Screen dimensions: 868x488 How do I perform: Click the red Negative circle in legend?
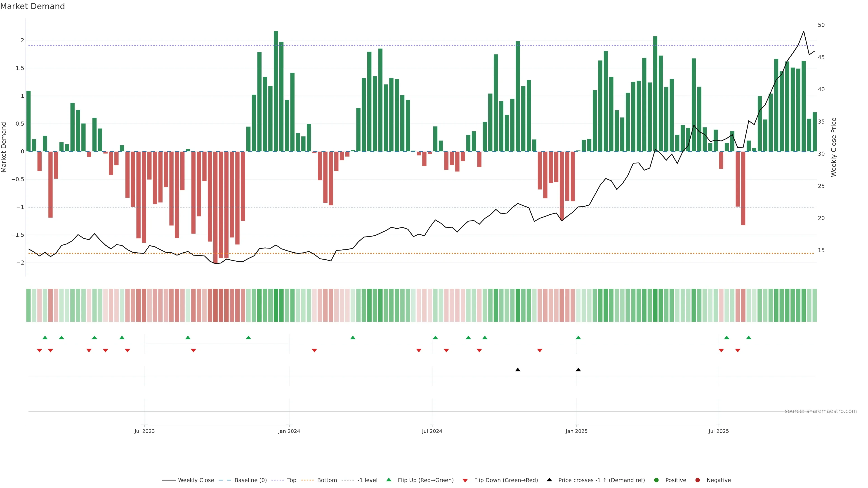coord(698,480)
